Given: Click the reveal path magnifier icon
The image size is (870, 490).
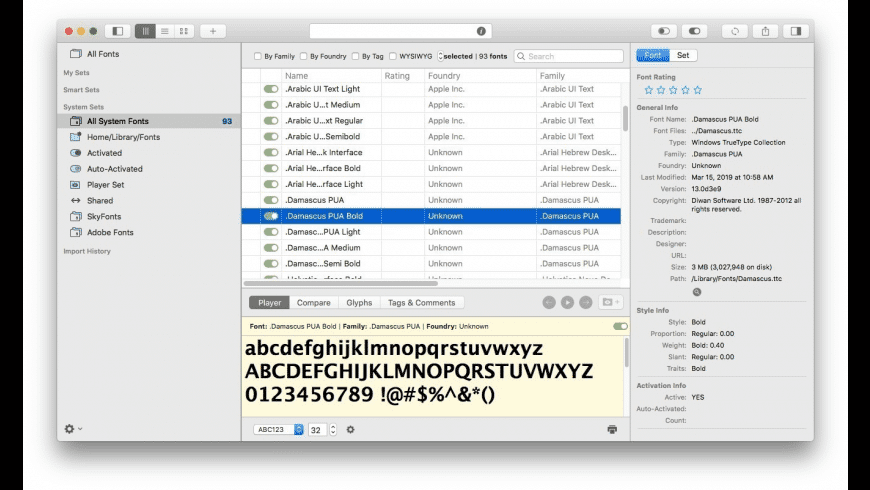Looking at the screenshot, I should click(x=697, y=292).
